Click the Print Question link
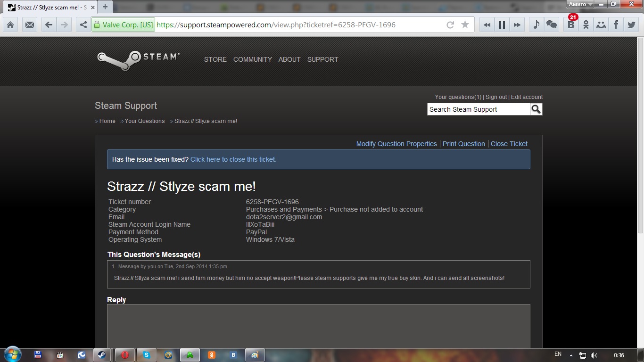Screen dimensions: 644x362 point(464,144)
